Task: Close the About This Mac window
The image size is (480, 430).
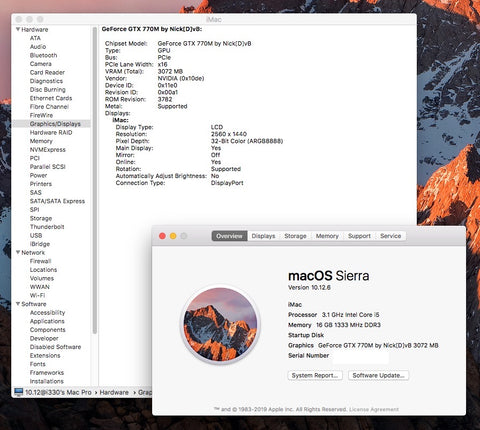Action: pos(162,236)
